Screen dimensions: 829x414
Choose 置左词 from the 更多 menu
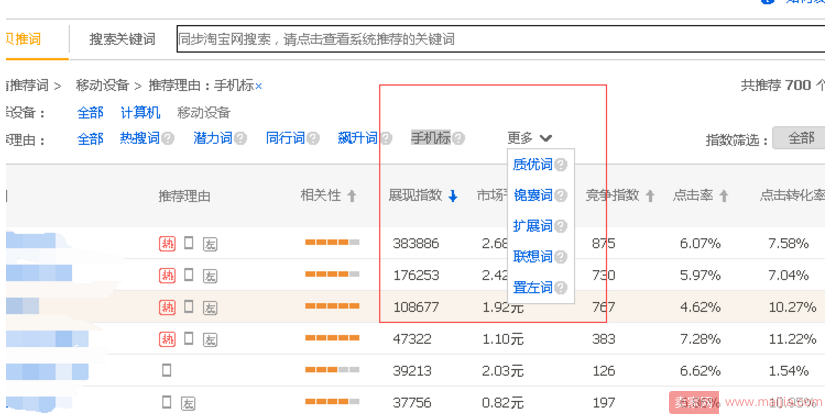pyautogui.click(x=532, y=288)
